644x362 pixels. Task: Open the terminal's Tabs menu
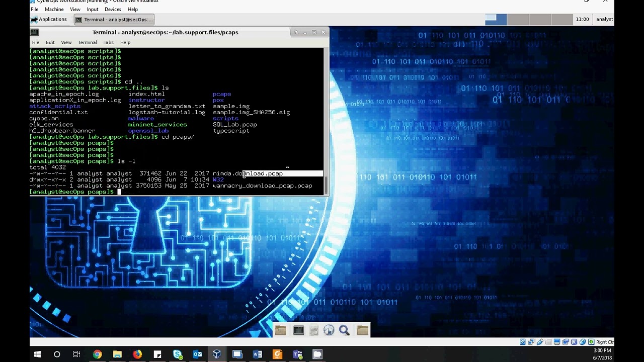click(109, 42)
